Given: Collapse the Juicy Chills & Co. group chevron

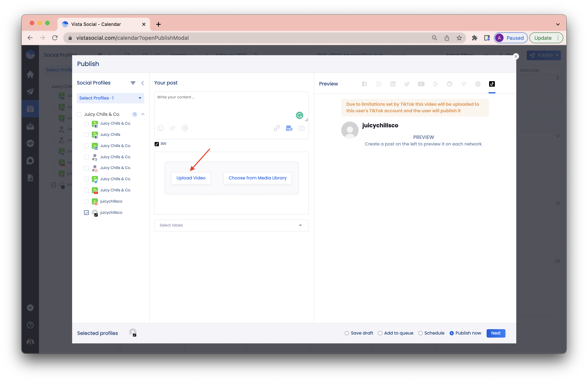Looking at the screenshot, I should click(143, 114).
